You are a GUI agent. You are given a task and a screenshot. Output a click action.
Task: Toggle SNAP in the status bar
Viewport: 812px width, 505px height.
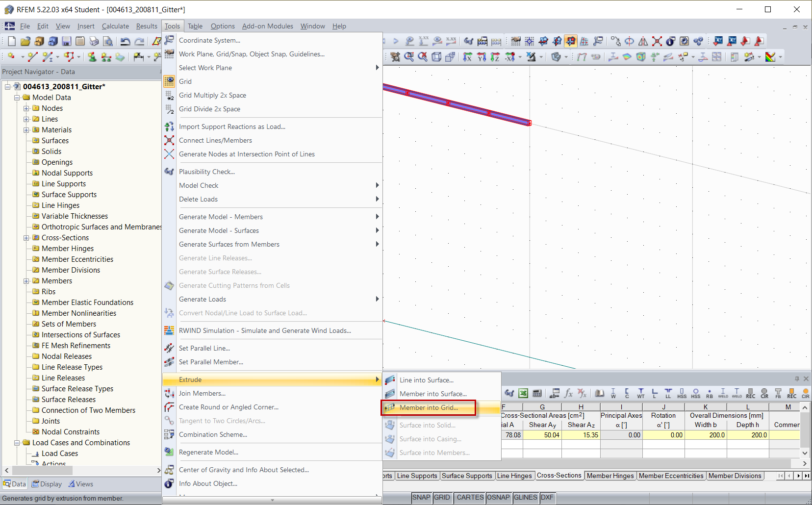[x=421, y=498]
